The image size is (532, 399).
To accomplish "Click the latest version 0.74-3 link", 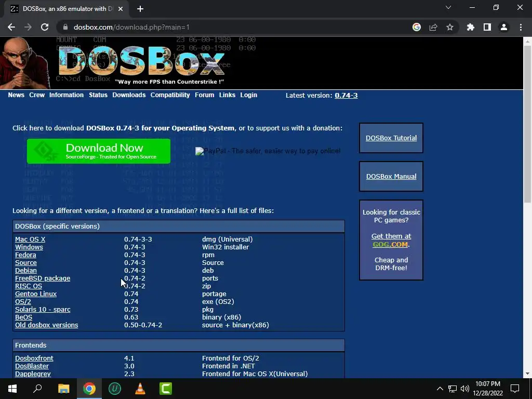I will (346, 96).
